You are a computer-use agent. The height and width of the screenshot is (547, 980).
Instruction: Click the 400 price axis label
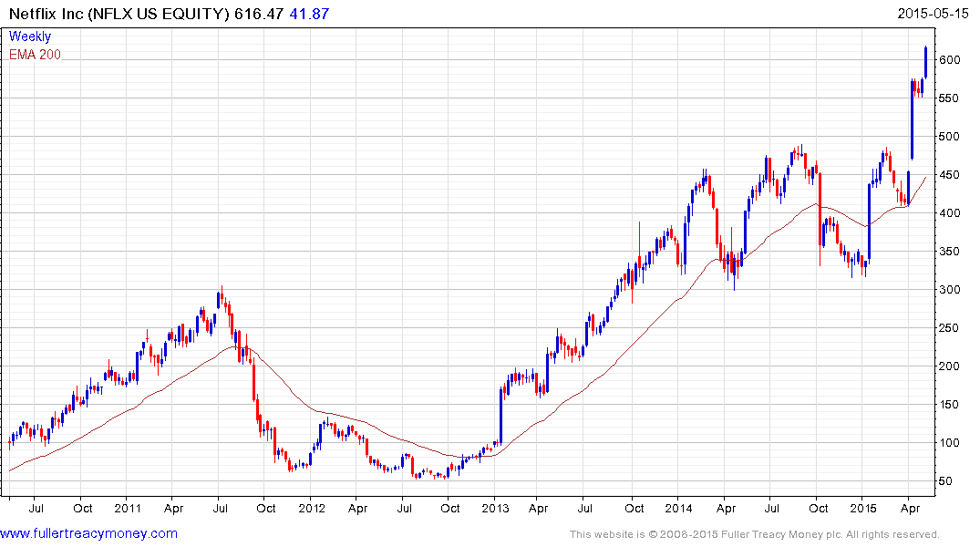coord(949,213)
